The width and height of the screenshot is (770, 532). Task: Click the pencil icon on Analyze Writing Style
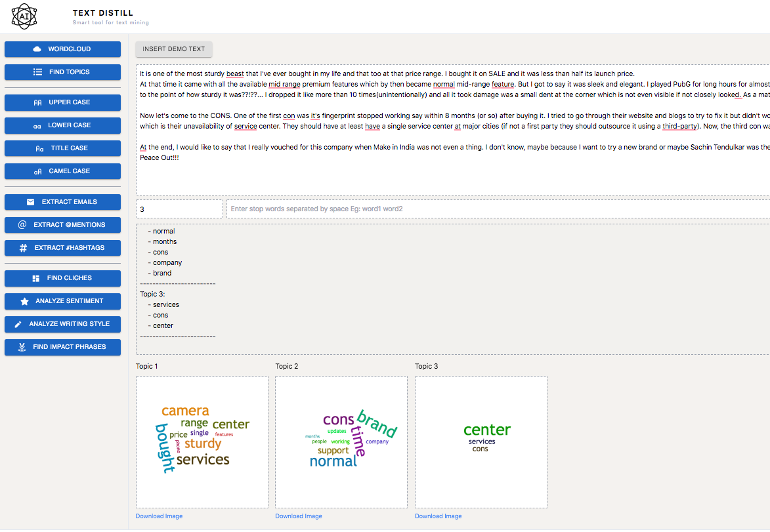point(18,324)
